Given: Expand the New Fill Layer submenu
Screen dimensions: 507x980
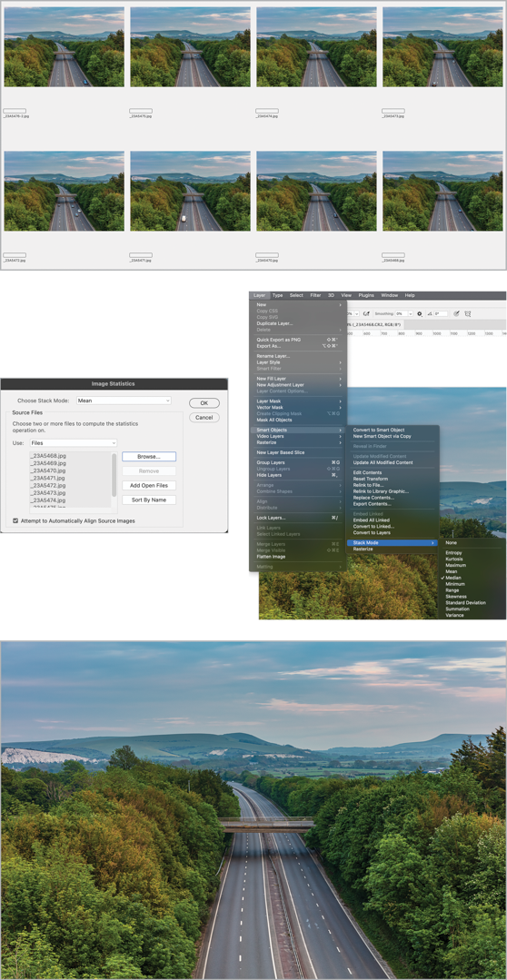Looking at the screenshot, I should pyautogui.click(x=298, y=379).
